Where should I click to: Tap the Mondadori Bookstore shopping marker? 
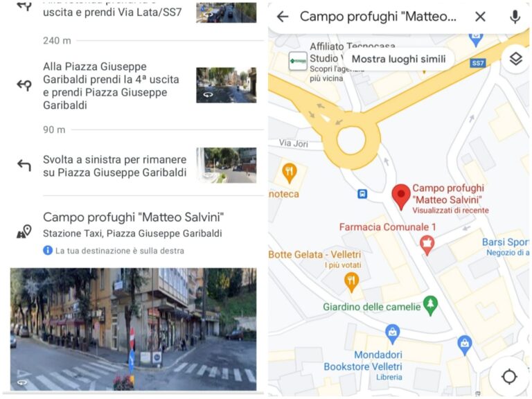pyautogui.click(x=393, y=333)
